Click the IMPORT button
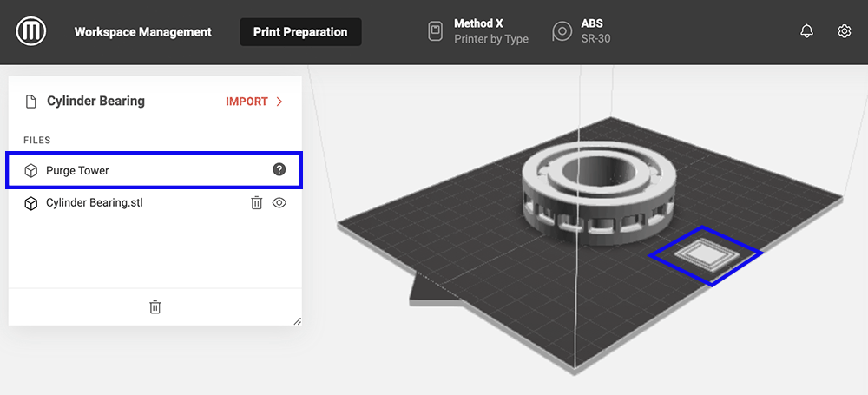 point(247,102)
